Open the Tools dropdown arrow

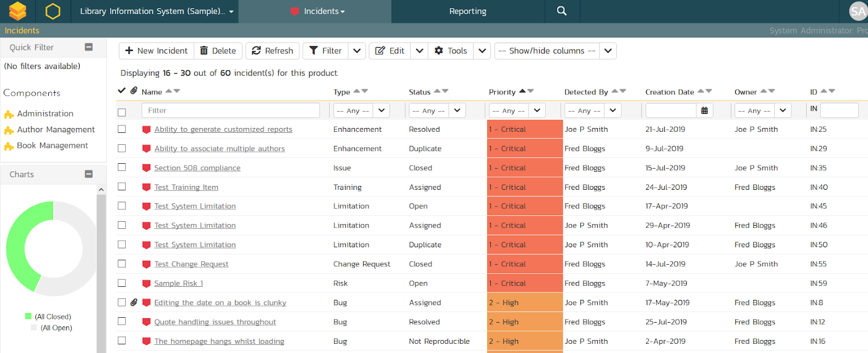pyautogui.click(x=482, y=51)
